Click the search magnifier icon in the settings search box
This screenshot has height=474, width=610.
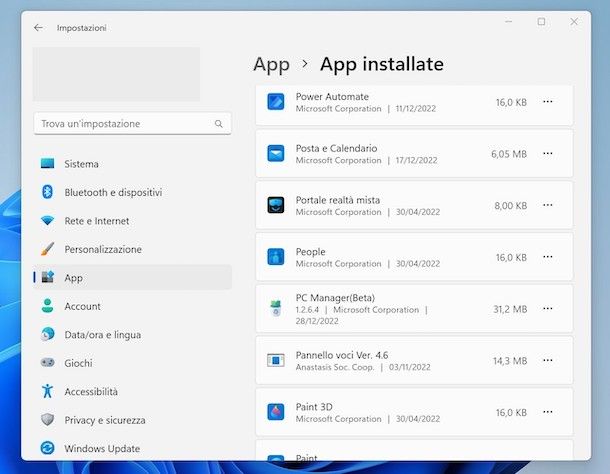[219, 124]
